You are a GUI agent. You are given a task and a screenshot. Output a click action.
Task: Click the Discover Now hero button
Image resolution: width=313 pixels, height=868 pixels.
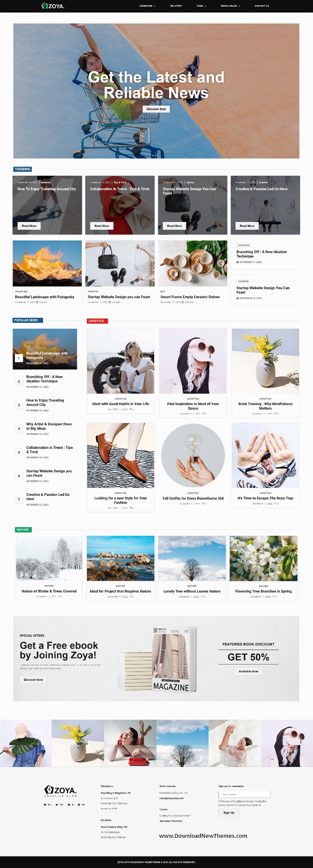(156, 109)
